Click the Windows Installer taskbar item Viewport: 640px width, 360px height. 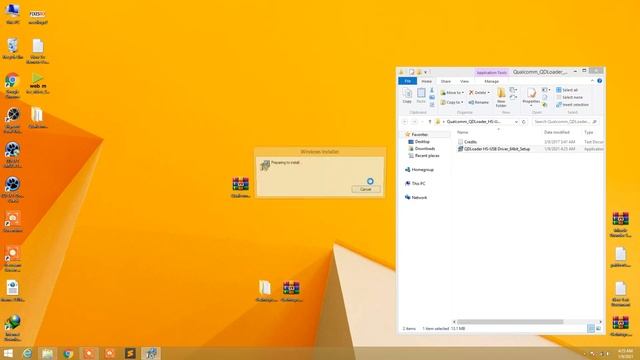151,353
